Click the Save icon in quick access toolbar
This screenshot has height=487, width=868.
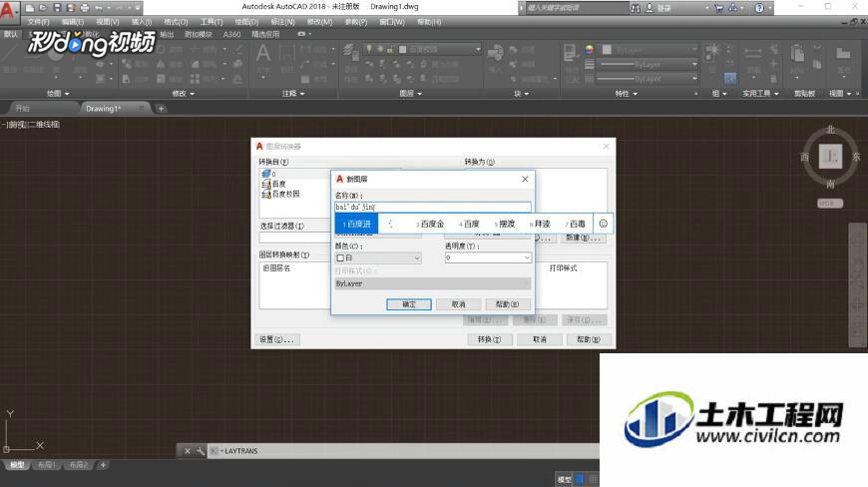pos(57,7)
